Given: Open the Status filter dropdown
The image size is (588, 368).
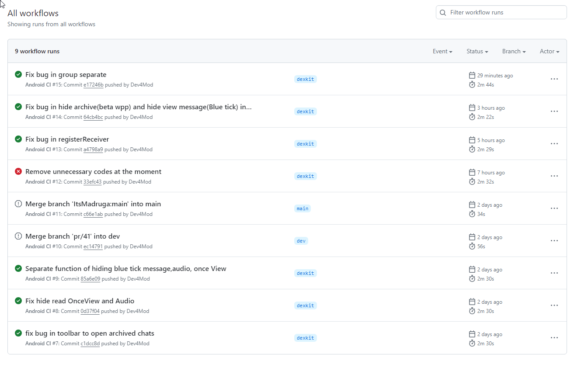Looking at the screenshot, I should point(477,52).
